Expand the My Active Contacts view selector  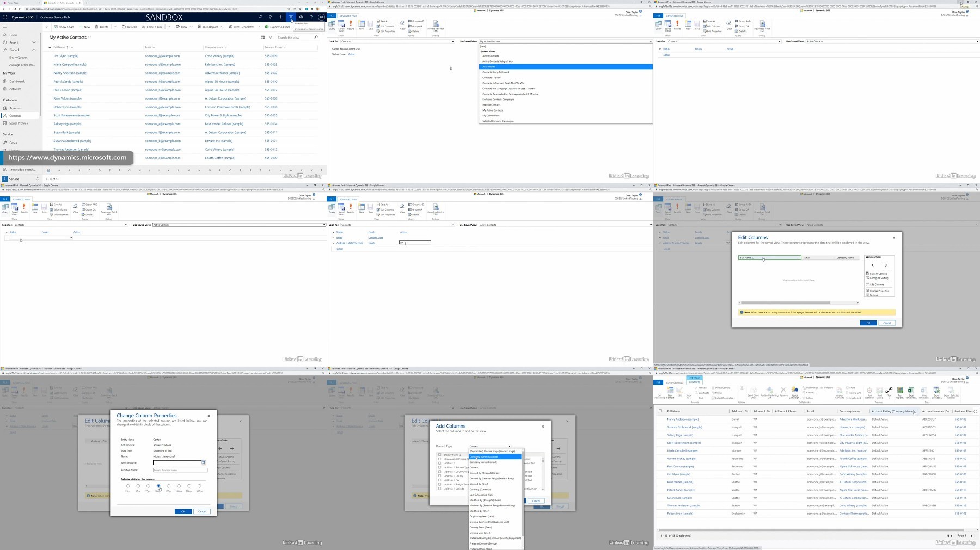89,38
